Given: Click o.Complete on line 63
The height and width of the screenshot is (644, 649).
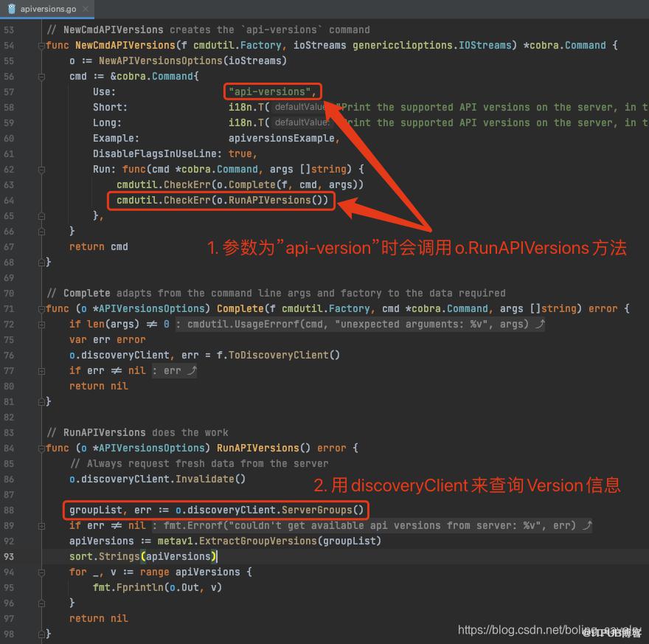Looking at the screenshot, I should [x=246, y=184].
